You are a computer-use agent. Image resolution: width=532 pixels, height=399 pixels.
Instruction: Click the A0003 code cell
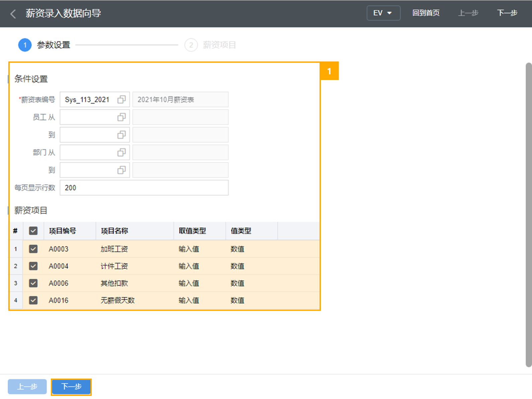click(70, 249)
